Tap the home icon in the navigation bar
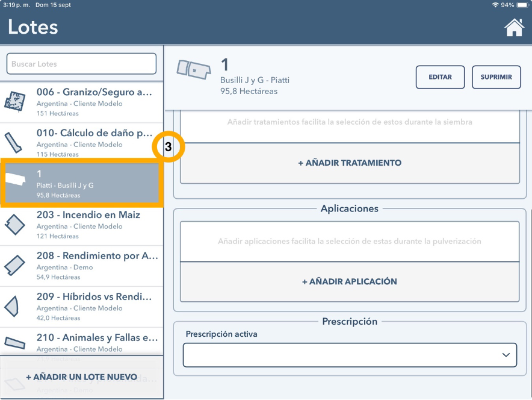Image resolution: width=532 pixels, height=400 pixels. coord(515,27)
